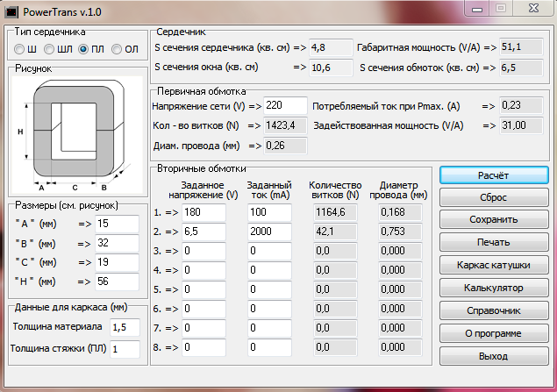Minimize the PowerTrans window
The height and width of the screenshot is (392, 557).
pos(477,8)
